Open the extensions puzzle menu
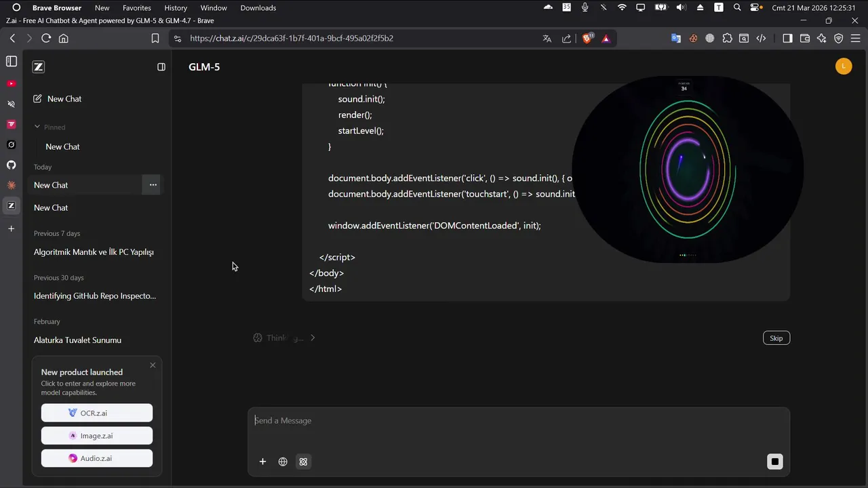This screenshot has height=488, width=868. [x=728, y=39]
